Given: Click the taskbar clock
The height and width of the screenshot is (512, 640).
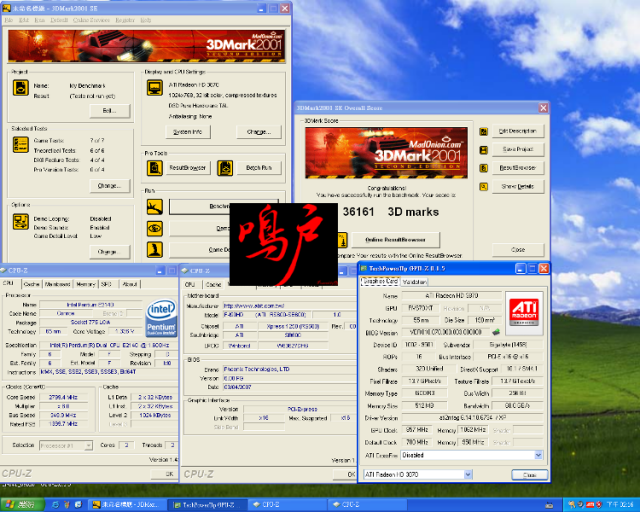Looking at the screenshot, I should point(620,505).
